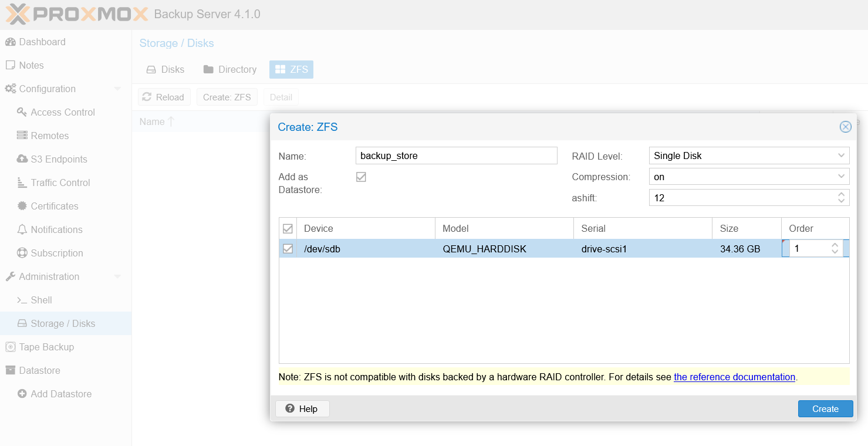Click the Create button in dialog
The width and height of the screenshot is (868, 446).
[x=825, y=409]
